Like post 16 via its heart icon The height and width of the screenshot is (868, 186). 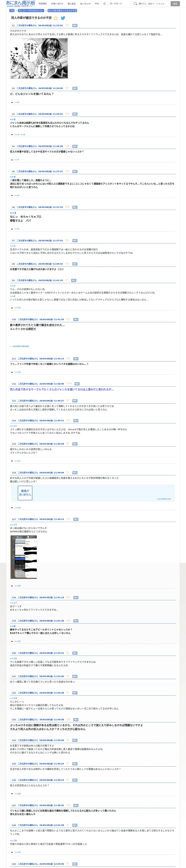(67, 472)
